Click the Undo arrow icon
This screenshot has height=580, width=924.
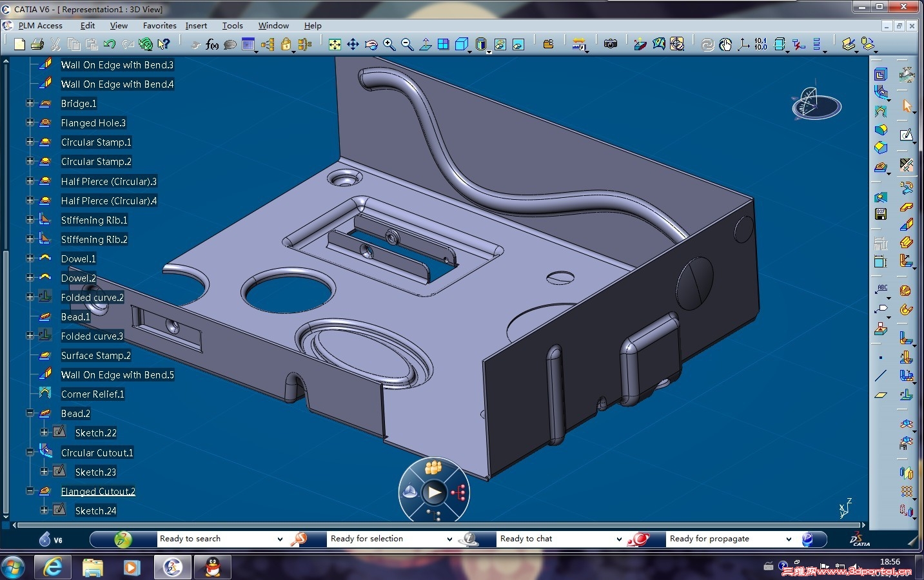click(110, 44)
